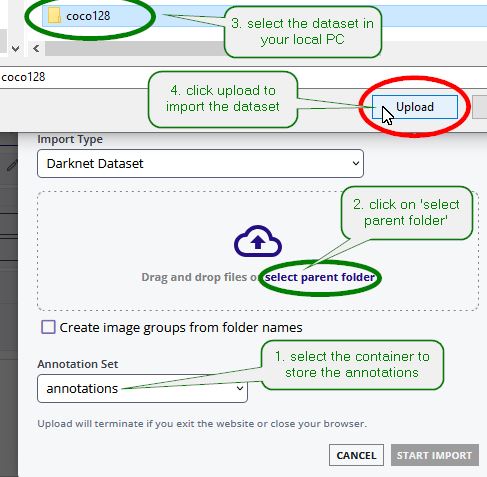The width and height of the screenshot is (487, 477).
Task: Click the 'Create image groups from folder names' label
Action: tap(181, 328)
